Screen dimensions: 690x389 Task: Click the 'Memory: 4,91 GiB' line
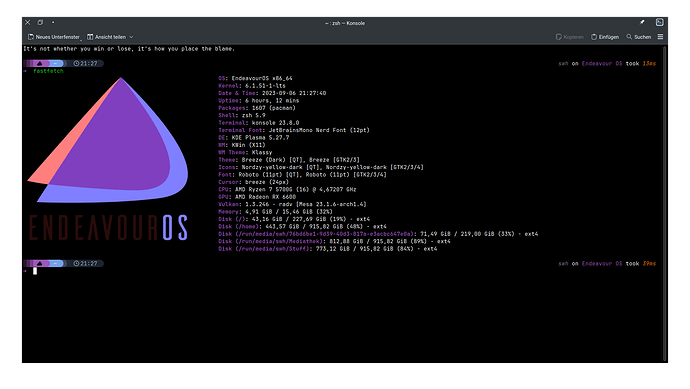(275, 212)
